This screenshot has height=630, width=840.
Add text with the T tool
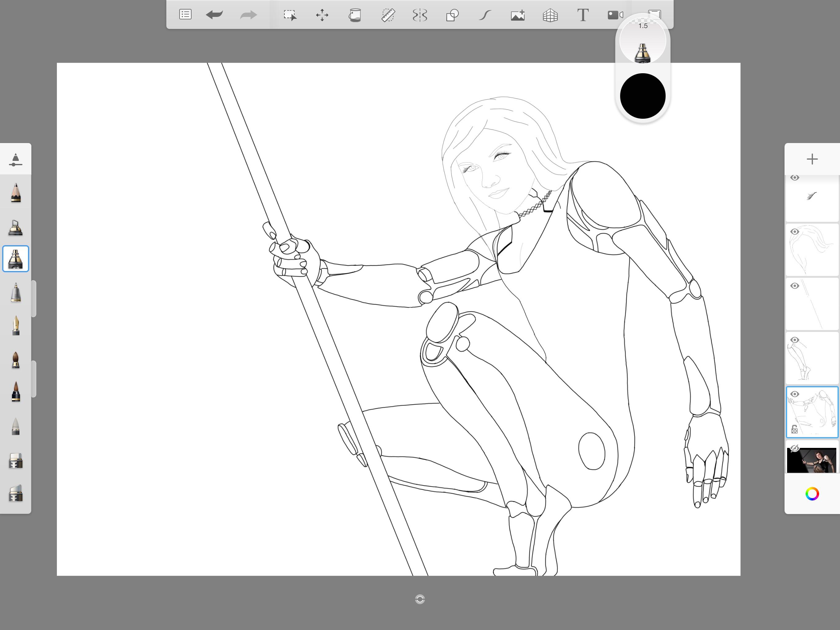pos(583,15)
